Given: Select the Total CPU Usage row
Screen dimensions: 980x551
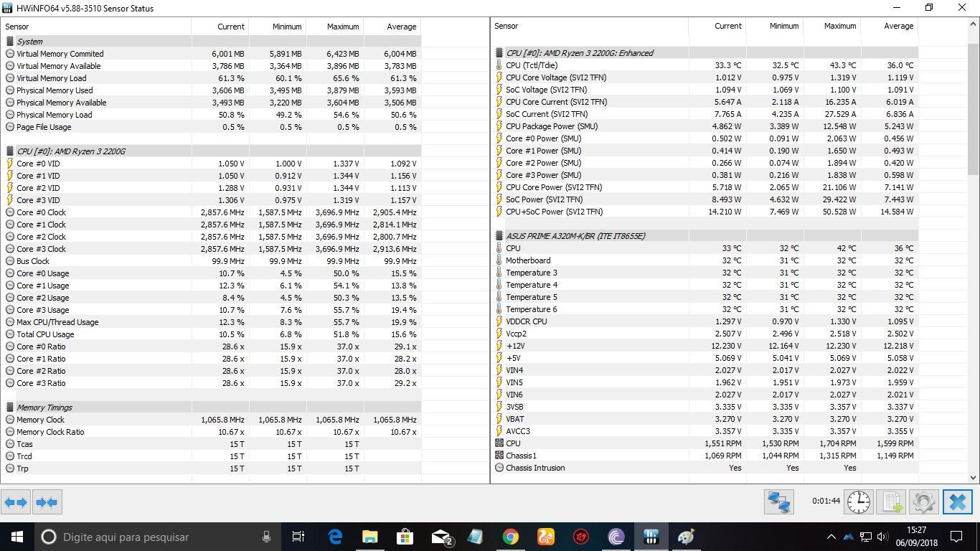Looking at the screenshot, I should point(211,334).
